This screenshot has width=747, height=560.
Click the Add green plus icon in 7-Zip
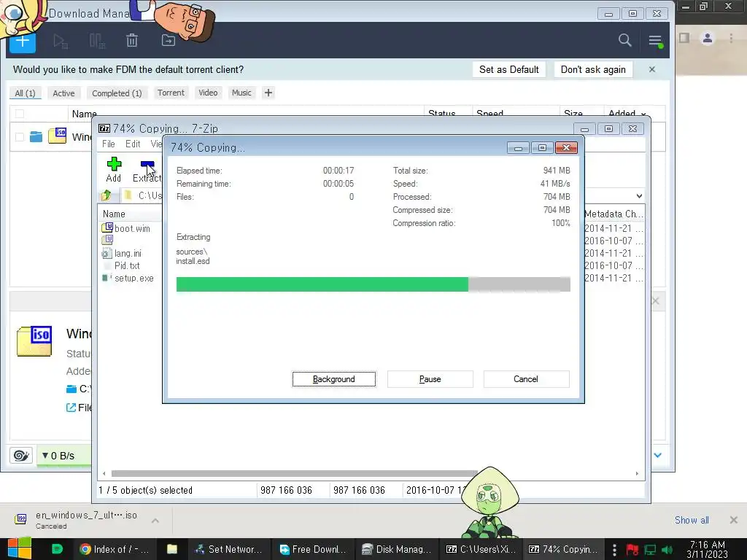click(x=114, y=169)
